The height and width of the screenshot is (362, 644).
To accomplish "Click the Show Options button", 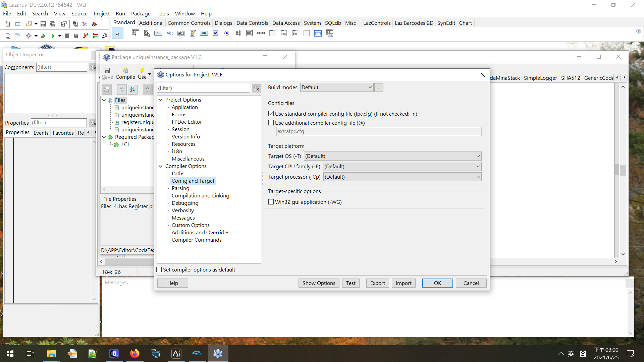I will tap(318, 283).
